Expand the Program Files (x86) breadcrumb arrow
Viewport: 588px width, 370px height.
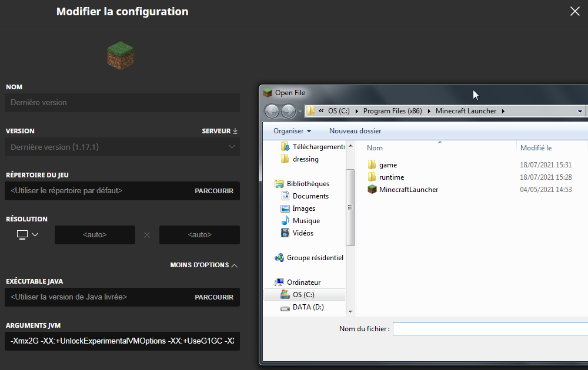(x=429, y=111)
